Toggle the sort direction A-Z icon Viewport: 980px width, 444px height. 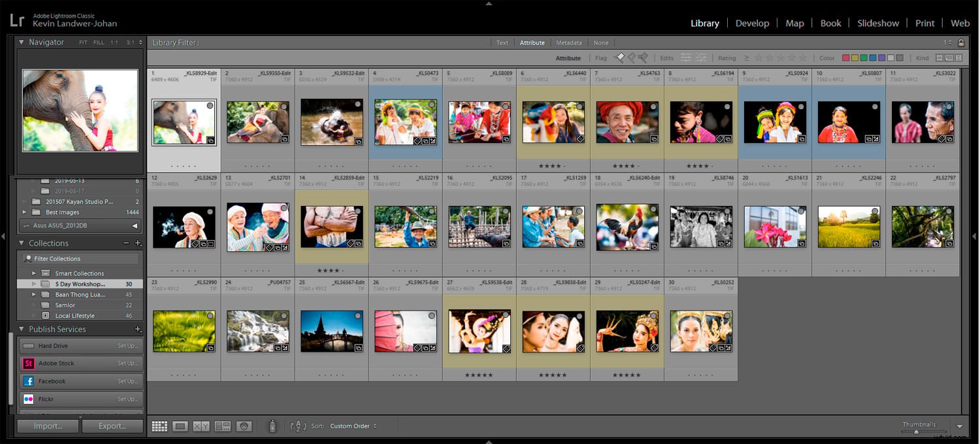point(298,426)
